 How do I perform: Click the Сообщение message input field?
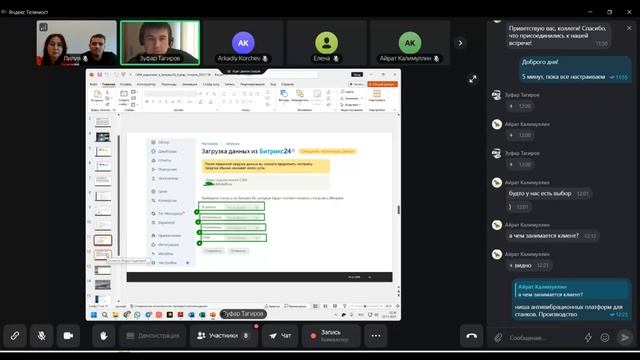click(543, 338)
